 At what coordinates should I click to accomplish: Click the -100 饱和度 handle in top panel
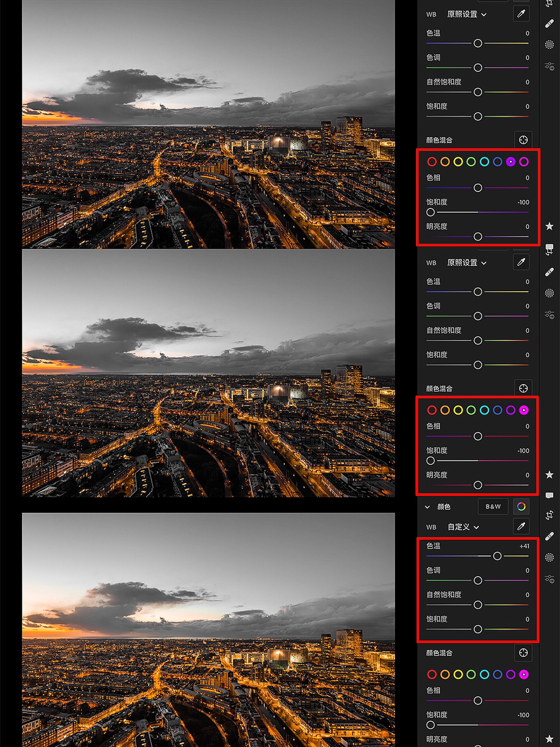(431, 212)
